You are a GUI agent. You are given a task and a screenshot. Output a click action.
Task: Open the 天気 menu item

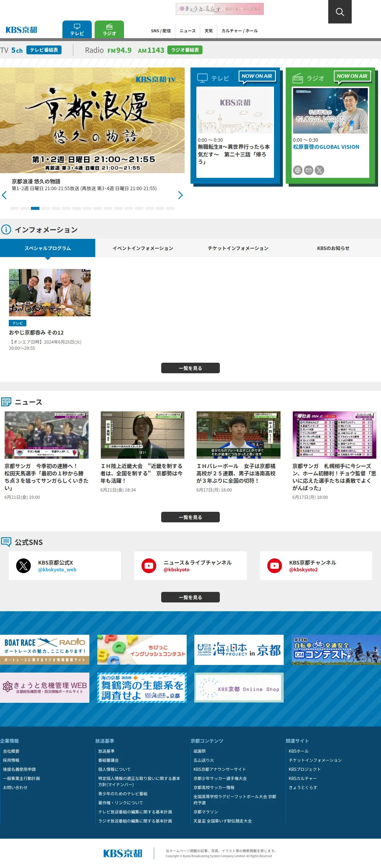[209, 31]
